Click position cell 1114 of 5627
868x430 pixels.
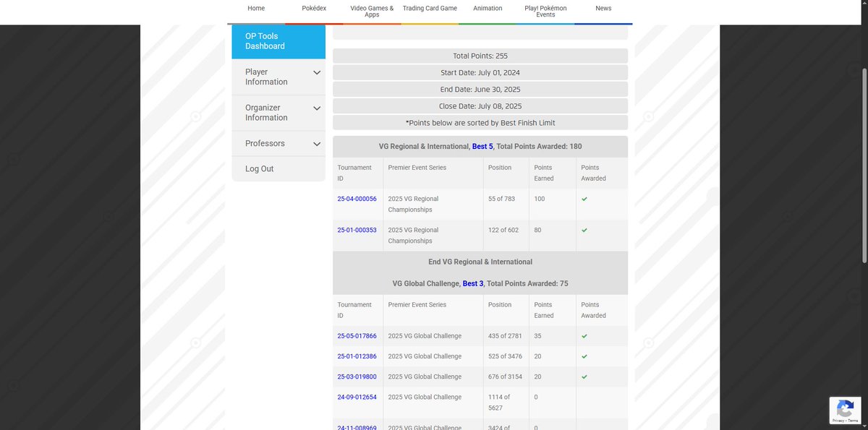coord(499,402)
